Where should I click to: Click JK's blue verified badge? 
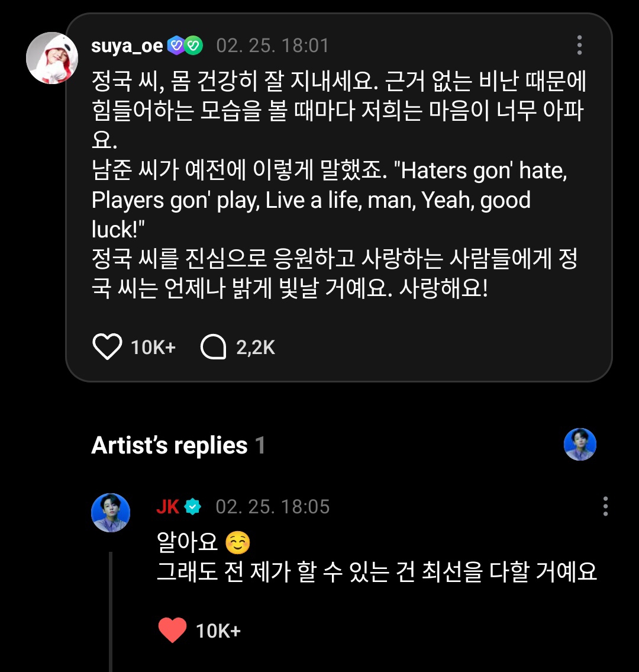click(x=193, y=507)
